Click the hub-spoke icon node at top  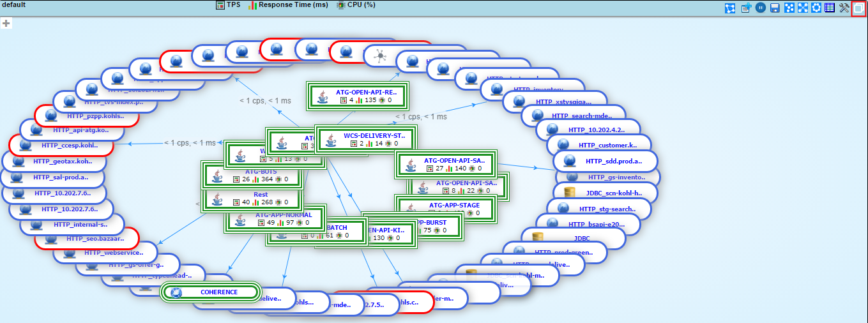tap(381, 56)
